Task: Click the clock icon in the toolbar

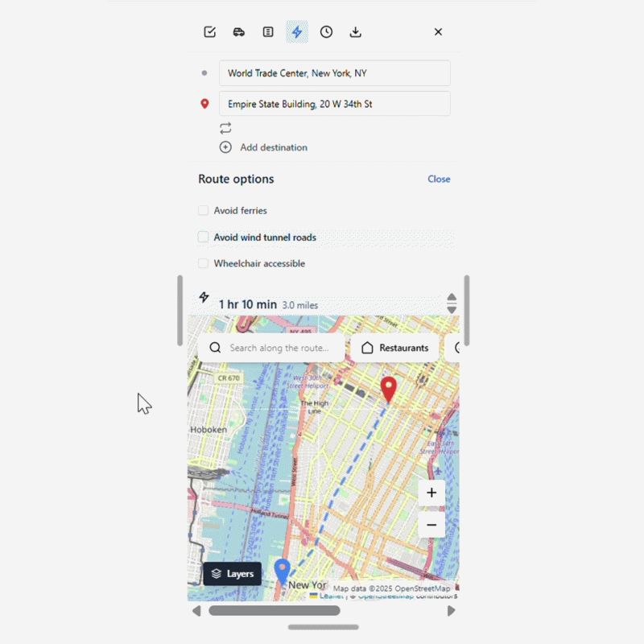Action: [x=326, y=32]
